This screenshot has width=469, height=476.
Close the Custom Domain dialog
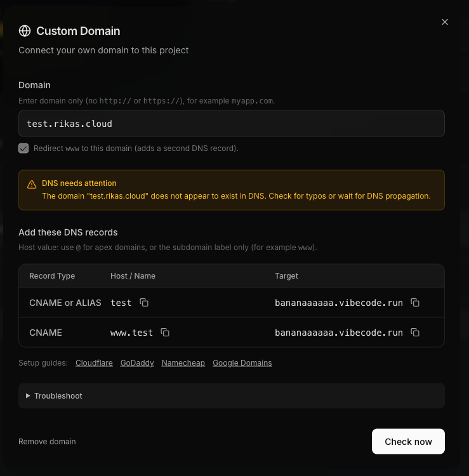pyautogui.click(x=445, y=22)
